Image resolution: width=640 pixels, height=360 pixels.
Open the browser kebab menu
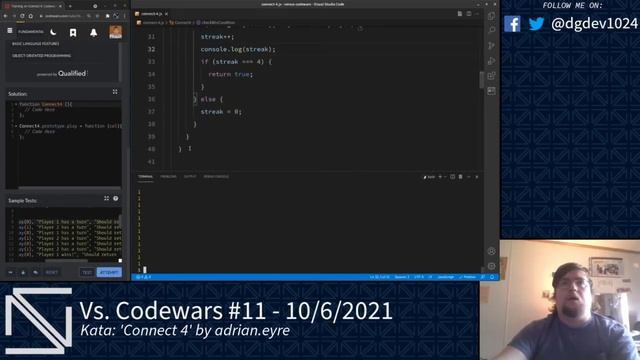[125, 16]
